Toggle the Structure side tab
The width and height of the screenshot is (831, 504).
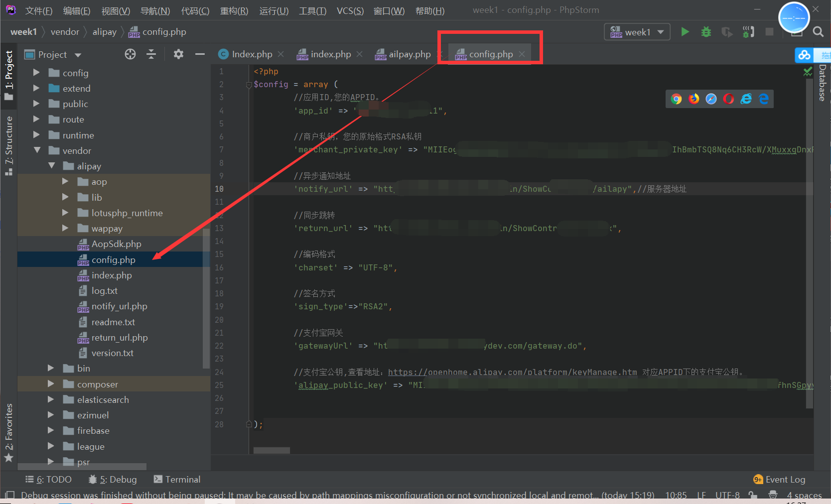click(x=9, y=145)
